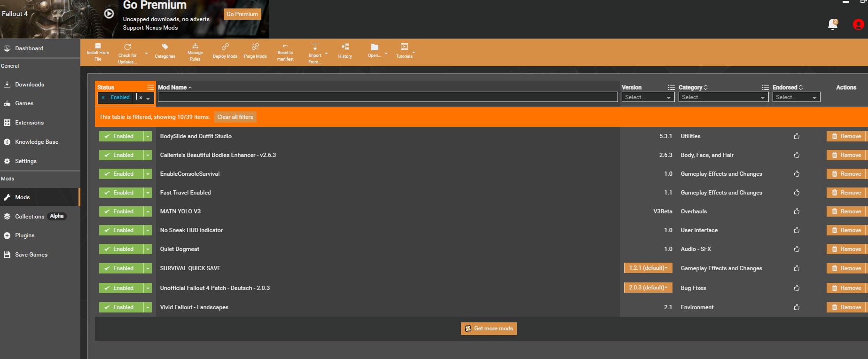868x359 pixels.
Task: Click Version column list icon
Action: pyautogui.click(x=671, y=87)
